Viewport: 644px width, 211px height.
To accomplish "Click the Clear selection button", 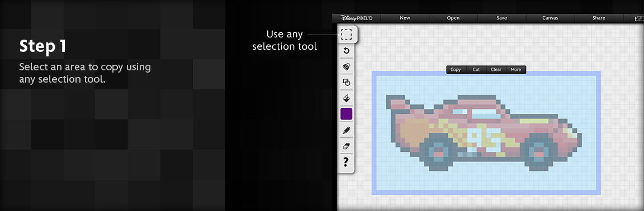I will point(496,70).
